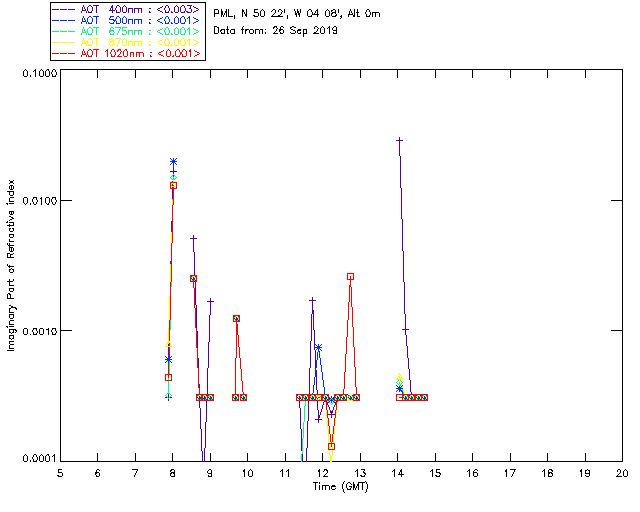Image resolution: width=640 pixels, height=512 pixels.
Task: Click the x-axis label 17
Action: (510, 474)
